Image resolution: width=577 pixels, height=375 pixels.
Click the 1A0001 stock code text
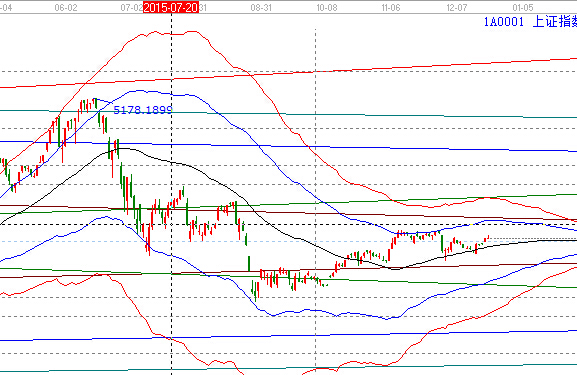click(x=503, y=22)
